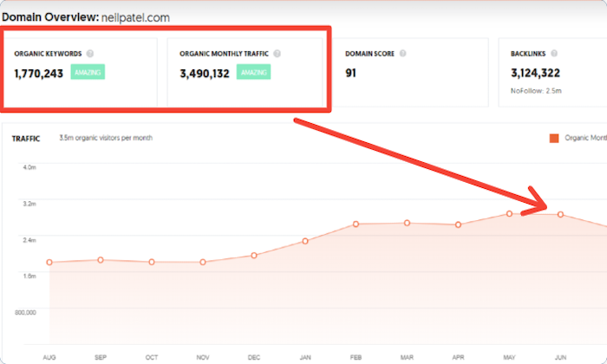Click the help icon beside Domain Score
The width and height of the screenshot is (607, 364).
point(402,54)
